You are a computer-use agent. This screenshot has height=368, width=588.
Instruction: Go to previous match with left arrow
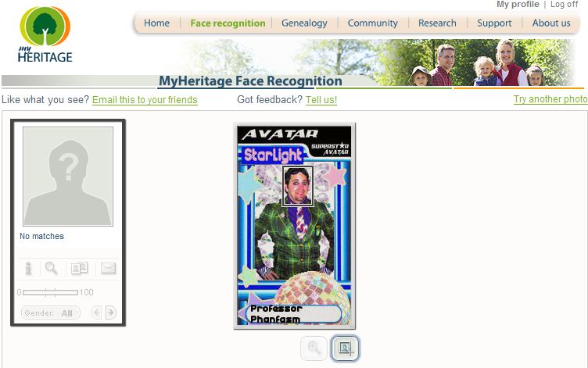(x=96, y=313)
